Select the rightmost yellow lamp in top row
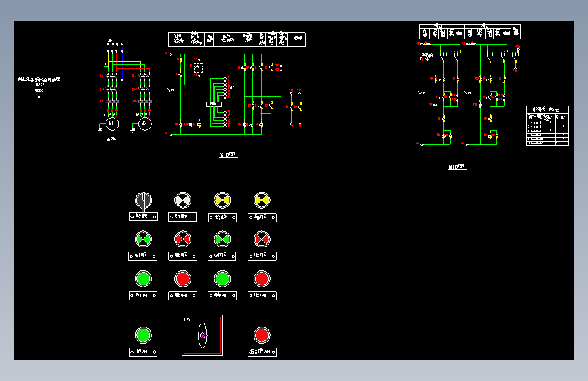588x381 pixels. (x=262, y=200)
